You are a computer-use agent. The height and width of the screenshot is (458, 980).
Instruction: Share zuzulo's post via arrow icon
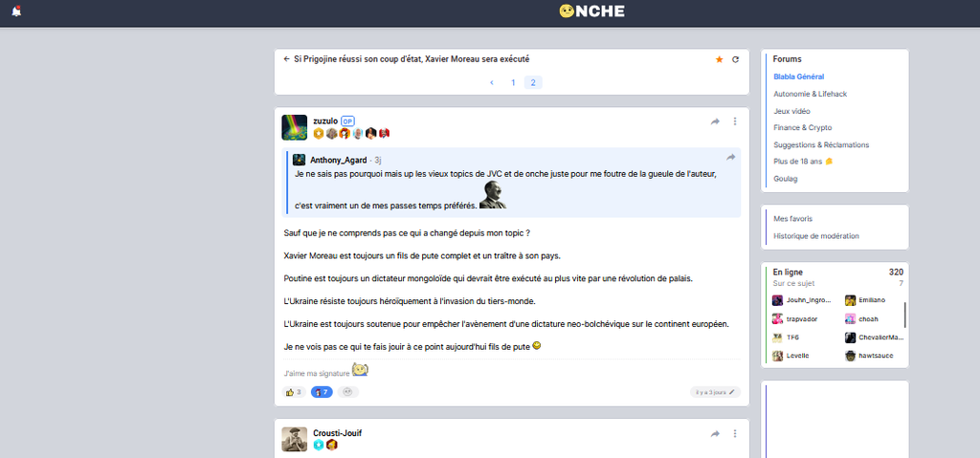715,121
